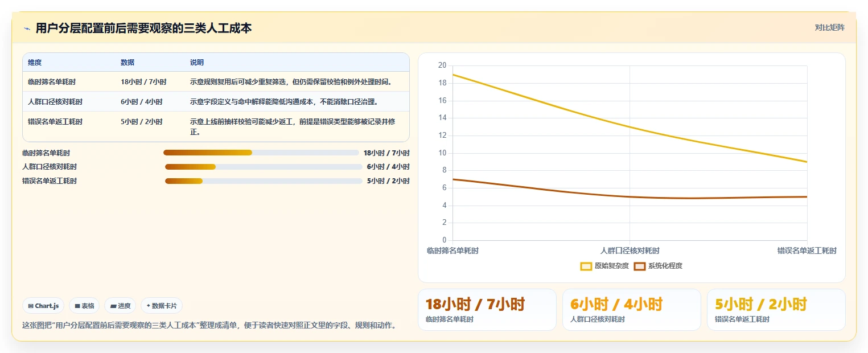Click the caption sentence starting 这张图把

tap(209, 326)
